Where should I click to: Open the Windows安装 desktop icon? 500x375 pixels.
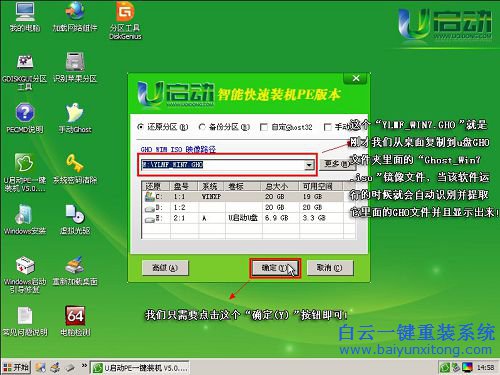point(25,219)
